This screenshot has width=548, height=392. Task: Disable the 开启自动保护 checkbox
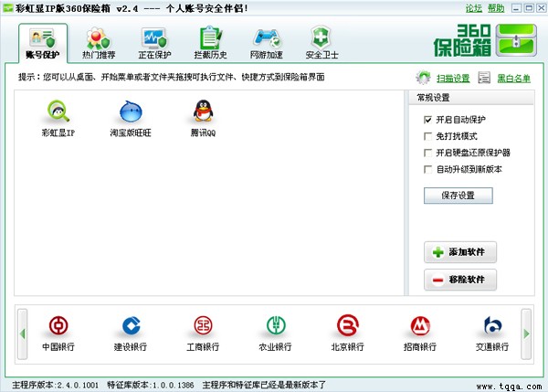tap(428, 120)
